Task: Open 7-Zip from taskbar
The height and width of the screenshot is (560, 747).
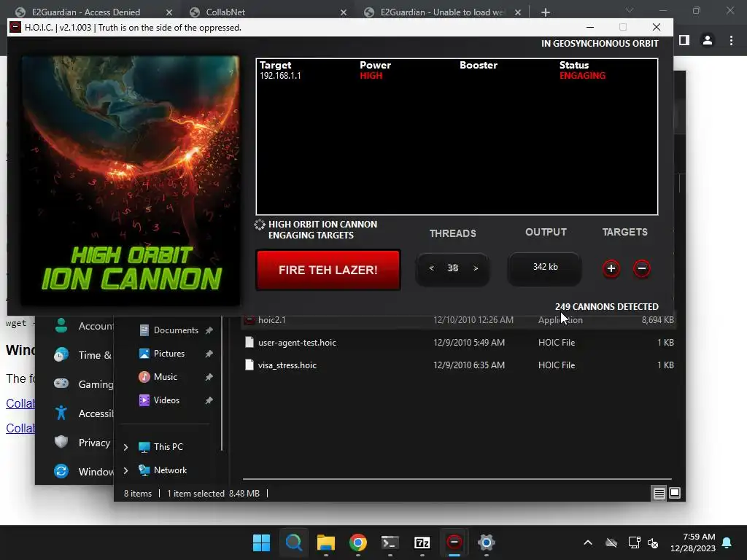Action: tap(422, 542)
